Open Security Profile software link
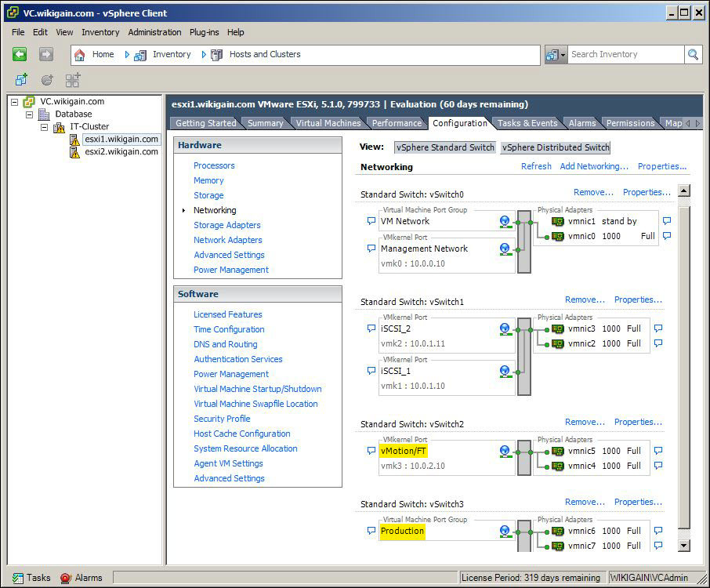Screen dimensions: 710x588 click(x=222, y=419)
